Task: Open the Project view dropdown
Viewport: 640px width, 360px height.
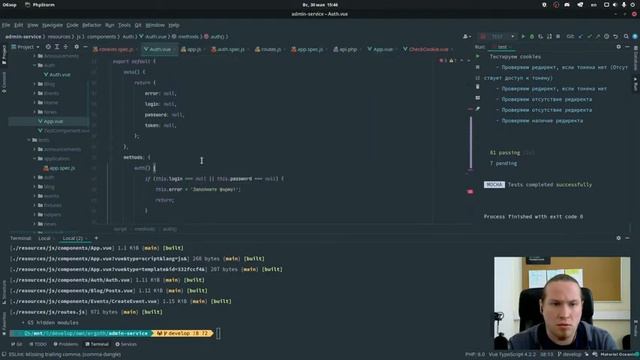Action: 25,47
